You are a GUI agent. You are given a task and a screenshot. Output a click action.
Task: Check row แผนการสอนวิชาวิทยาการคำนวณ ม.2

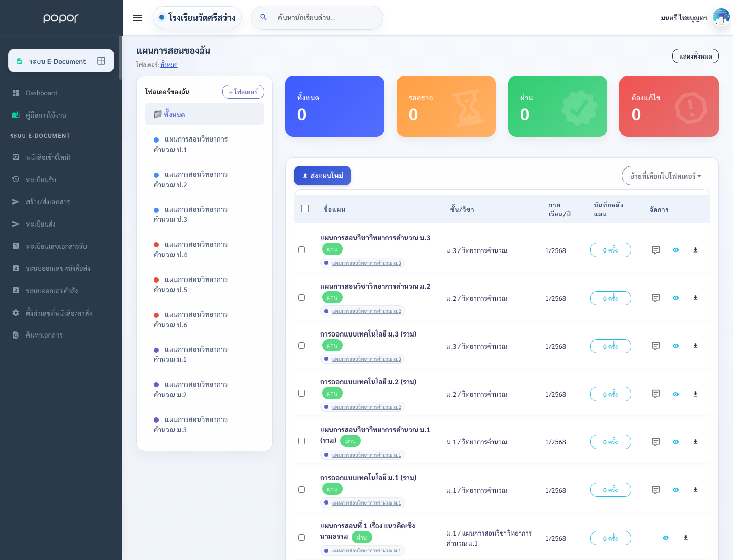pos(302,297)
